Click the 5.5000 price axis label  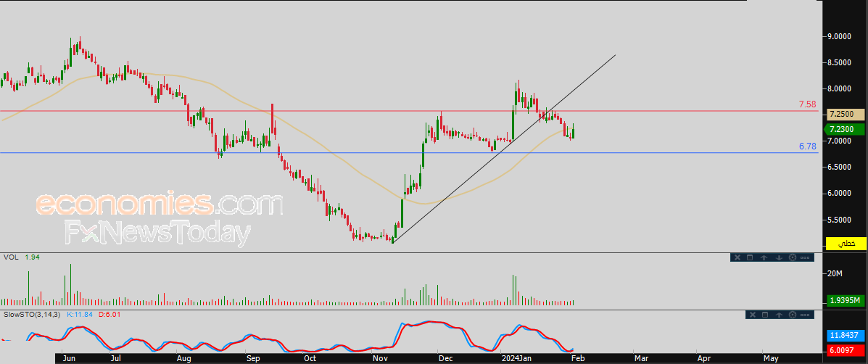pyautogui.click(x=839, y=220)
